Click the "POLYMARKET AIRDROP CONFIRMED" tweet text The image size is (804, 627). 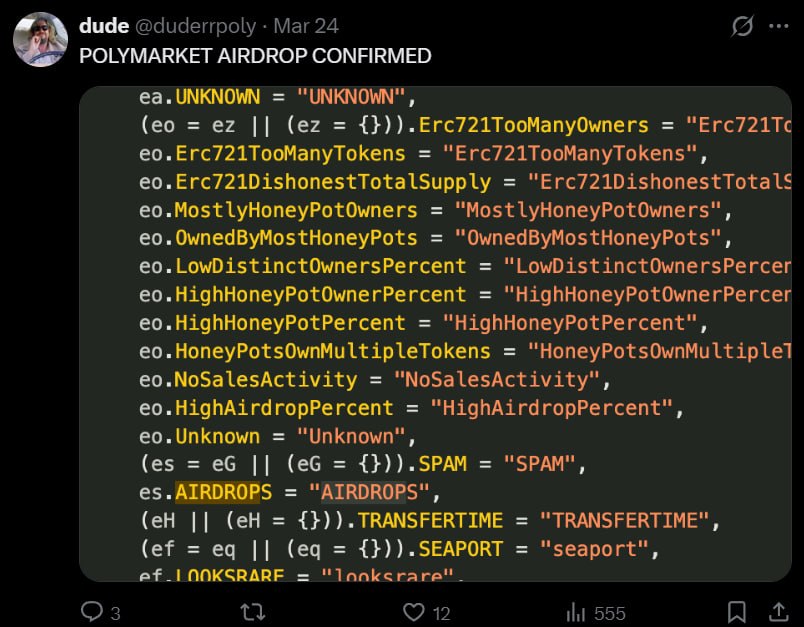click(255, 56)
